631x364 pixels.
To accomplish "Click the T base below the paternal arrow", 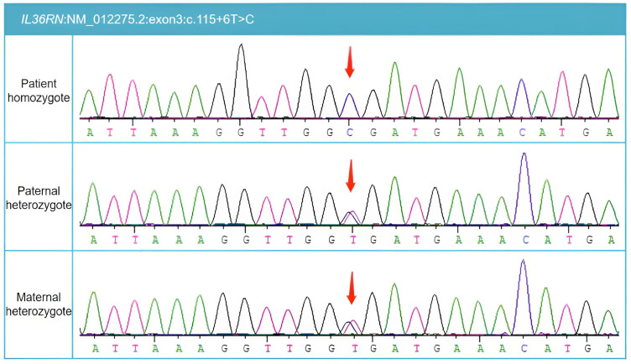I will tap(350, 239).
